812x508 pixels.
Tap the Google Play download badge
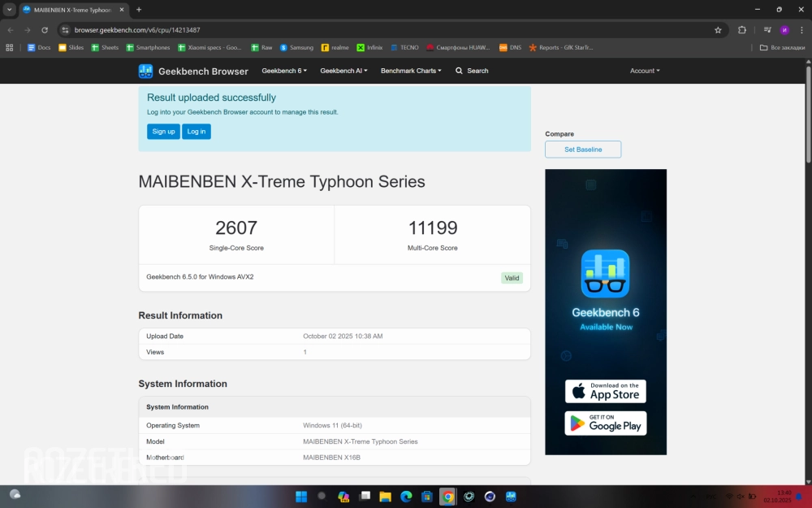tap(605, 423)
